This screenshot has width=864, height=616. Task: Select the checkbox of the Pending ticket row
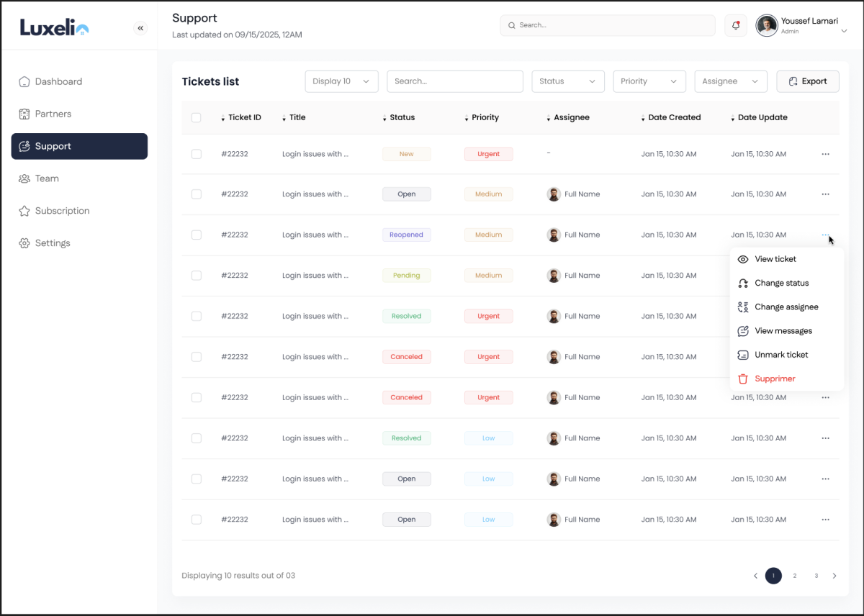197,276
